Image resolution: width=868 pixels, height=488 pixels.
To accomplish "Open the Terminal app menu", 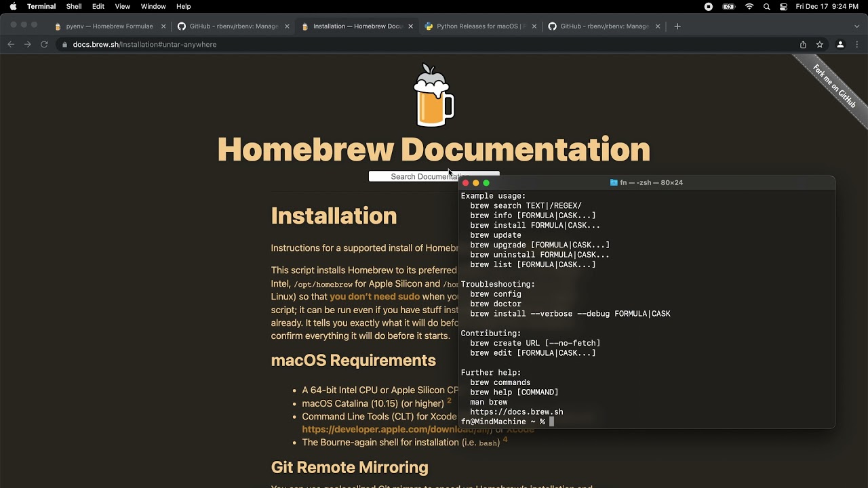I will click(x=41, y=6).
